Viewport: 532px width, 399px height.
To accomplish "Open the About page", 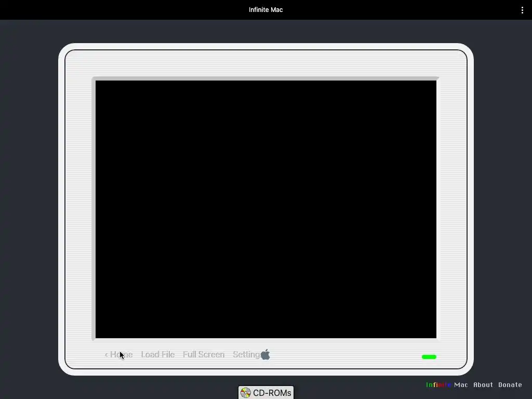I will tap(483, 385).
